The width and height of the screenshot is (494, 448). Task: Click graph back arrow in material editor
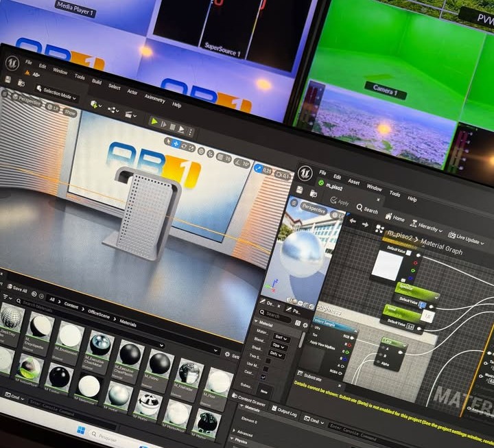353,221
